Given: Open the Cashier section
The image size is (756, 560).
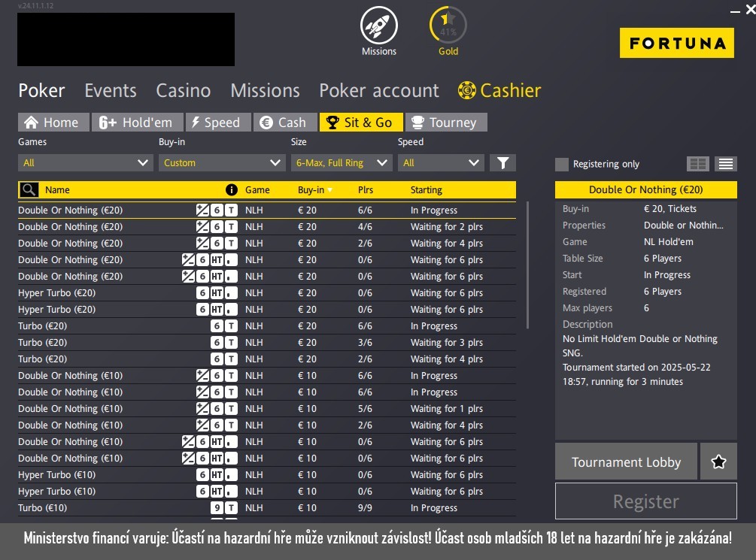Looking at the screenshot, I should click(x=499, y=91).
